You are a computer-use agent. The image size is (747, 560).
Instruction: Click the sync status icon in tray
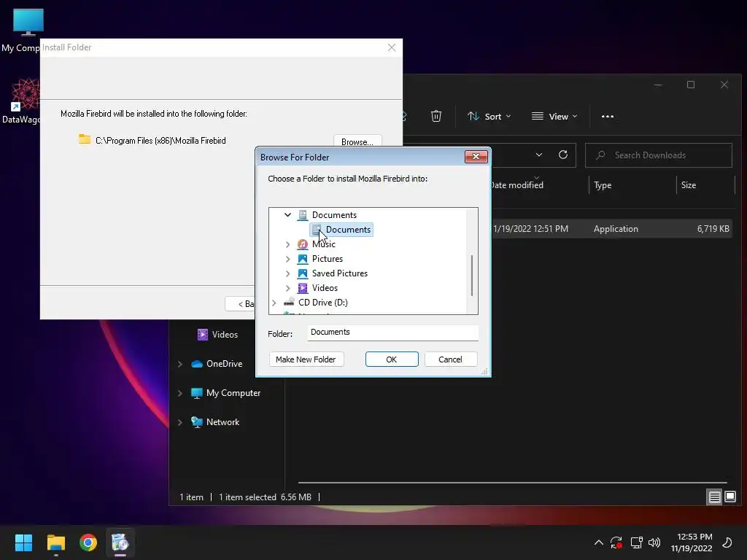pos(616,542)
